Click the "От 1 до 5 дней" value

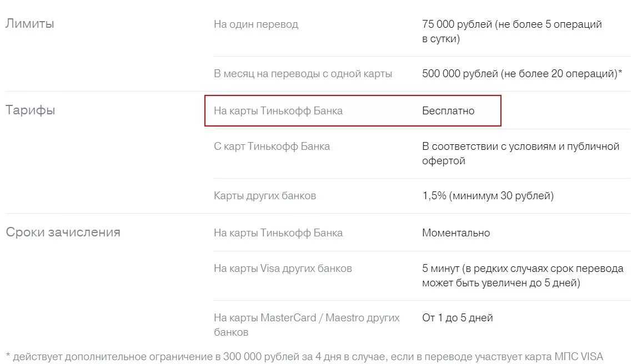(x=458, y=318)
